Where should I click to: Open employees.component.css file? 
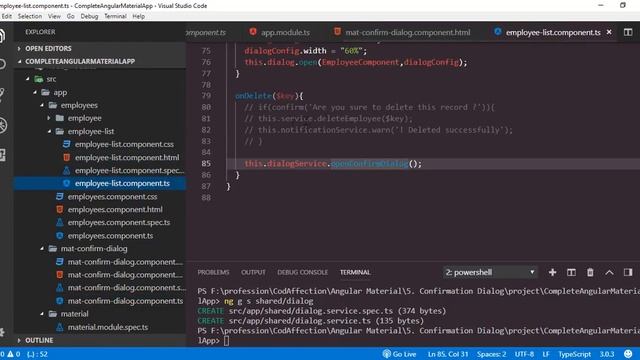click(112, 197)
